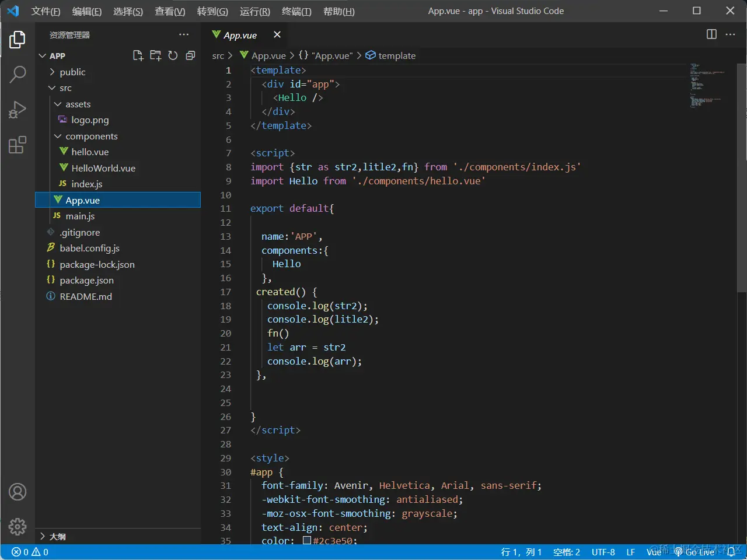Open the Search view in activity bar
The image size is (747, 560).
click(x=18, y=74)
